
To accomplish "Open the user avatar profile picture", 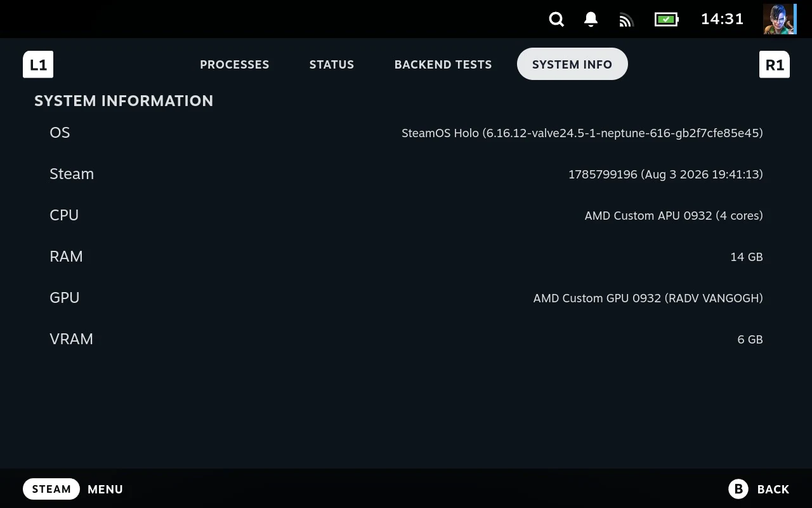I will pyautogui.click(x=780, y=19).
